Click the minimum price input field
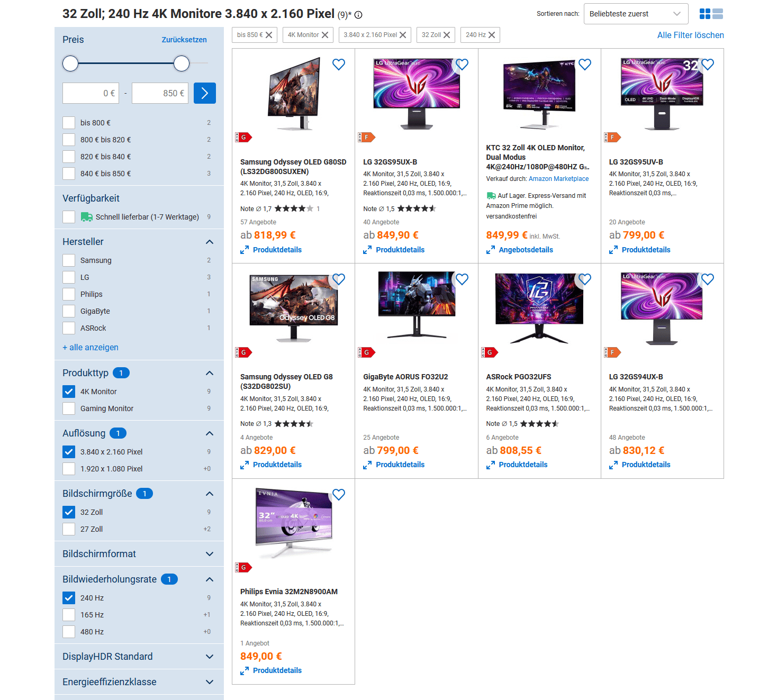 pyautogui.click(x=91, y=93)
